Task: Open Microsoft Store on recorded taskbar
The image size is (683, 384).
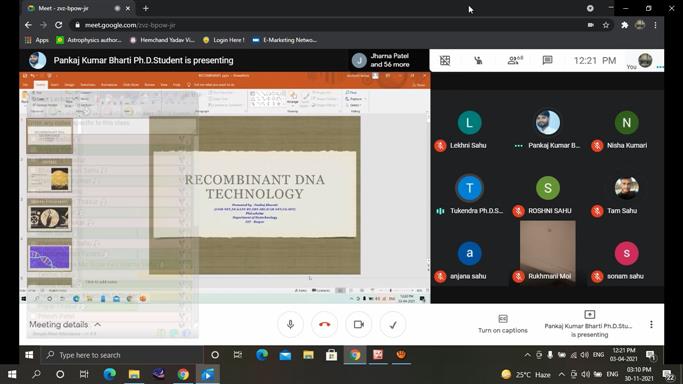Action: coord(331,355)
